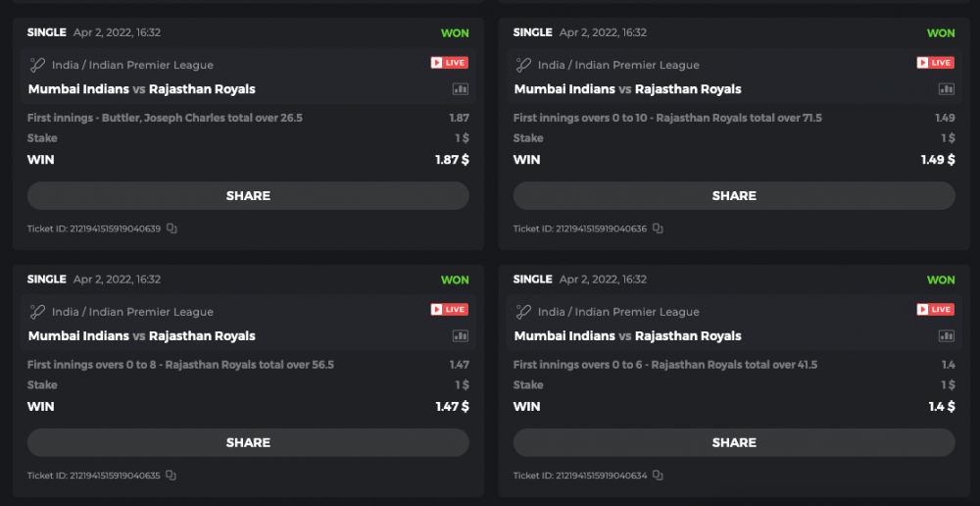
Task: Copy ticket ID ending in 40635
Action: [x=171, y=476]
